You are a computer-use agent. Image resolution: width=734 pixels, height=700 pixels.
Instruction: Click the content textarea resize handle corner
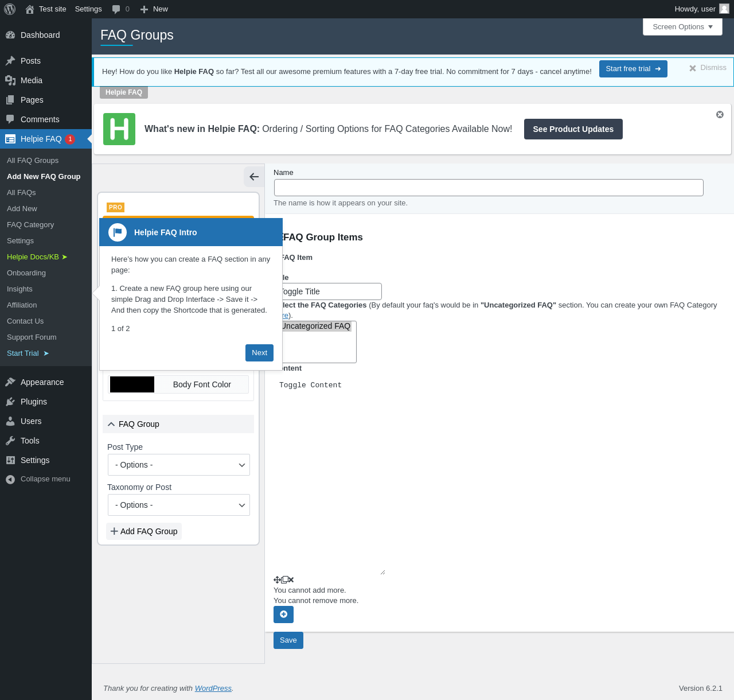[x=382, y=572]
